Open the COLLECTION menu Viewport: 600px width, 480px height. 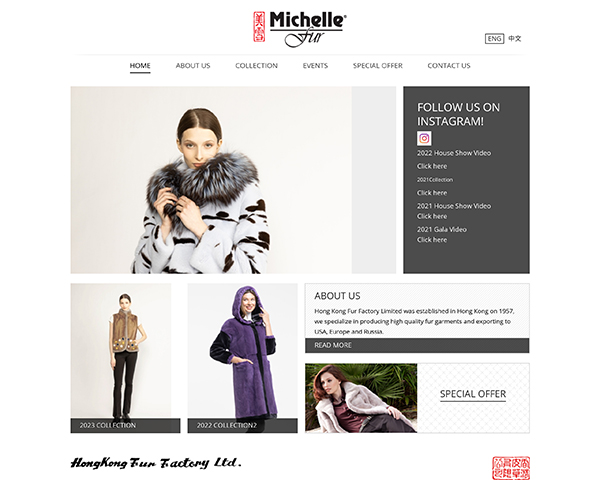point(256,66)
